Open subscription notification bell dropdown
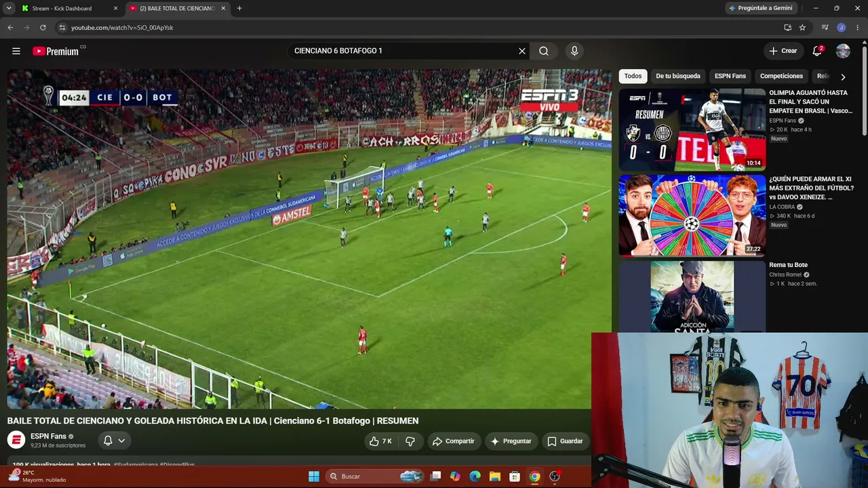The image size is (868, 488). (x=114, y=441)
